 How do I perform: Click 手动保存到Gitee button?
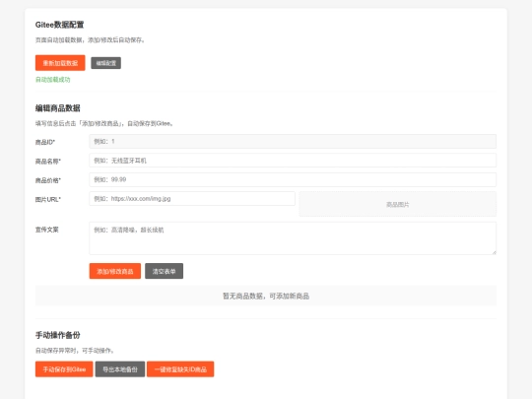(x=64, y=369)
